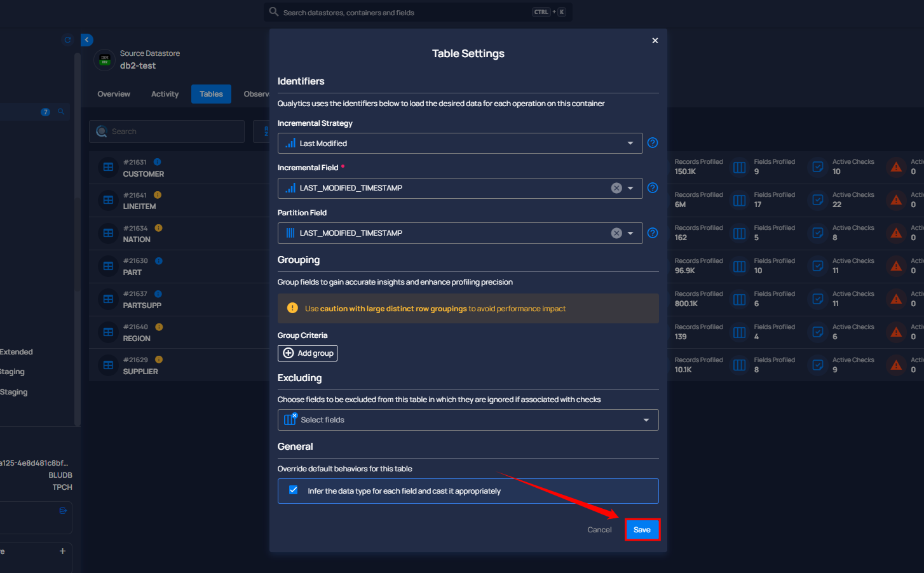Click the plus icon in sidebar bottom

(x=62, y=551)
